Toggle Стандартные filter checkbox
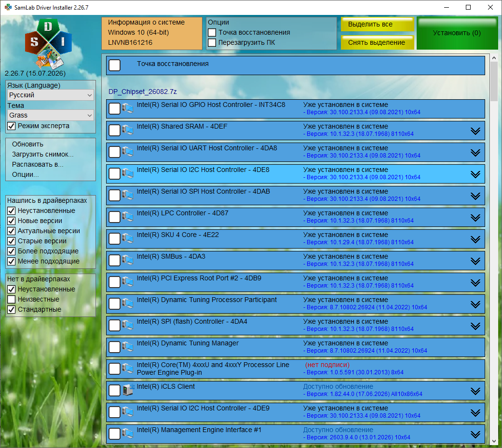Viewport: 502px width, 448px height. [x=12, y=310]
